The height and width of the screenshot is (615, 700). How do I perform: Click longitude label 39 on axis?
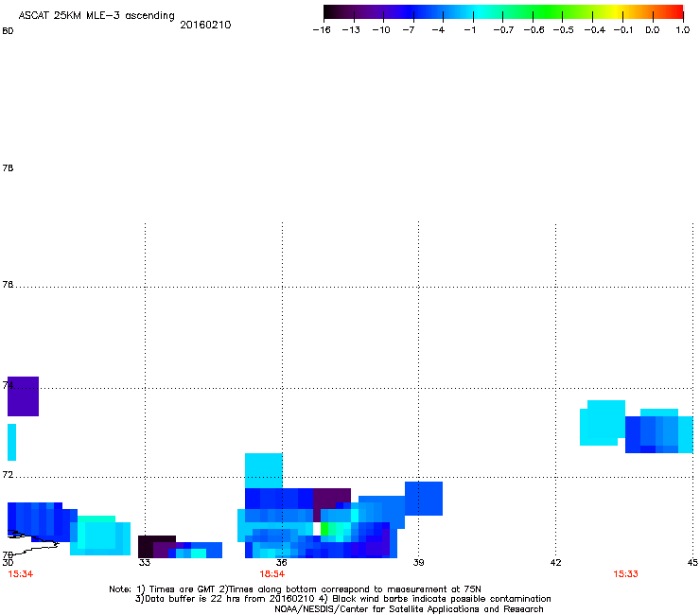pyautogui.click(x=418, y=562)
